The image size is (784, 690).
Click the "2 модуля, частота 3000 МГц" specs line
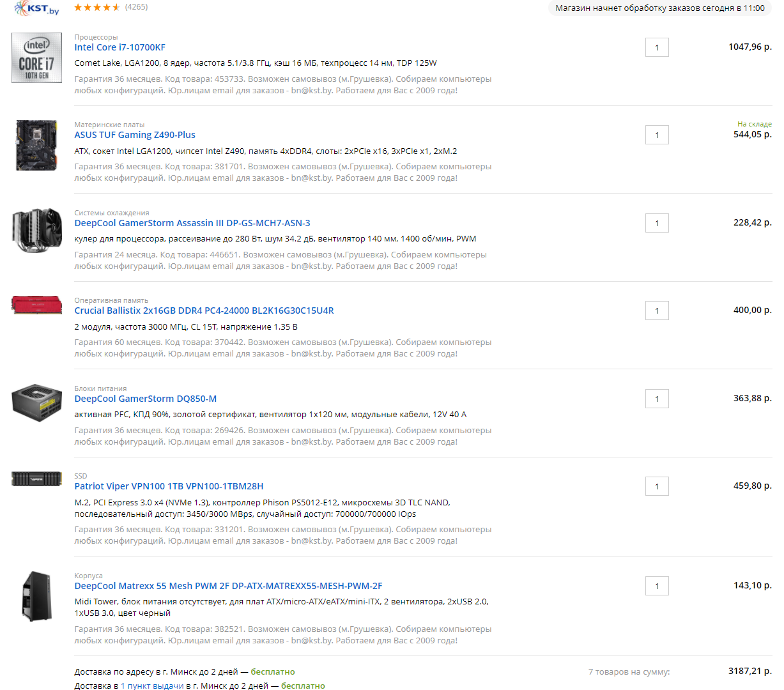pyautogui.click(x=186, y=327)
